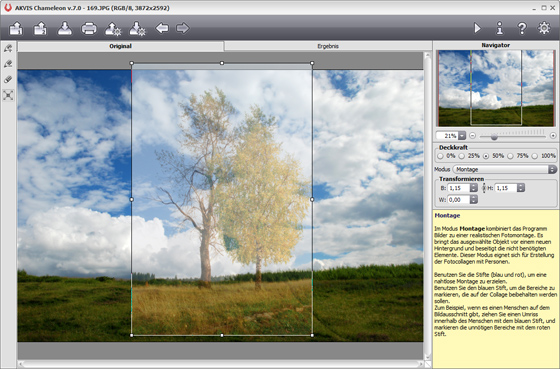Click the W angle value field

[x=459, y=200]
